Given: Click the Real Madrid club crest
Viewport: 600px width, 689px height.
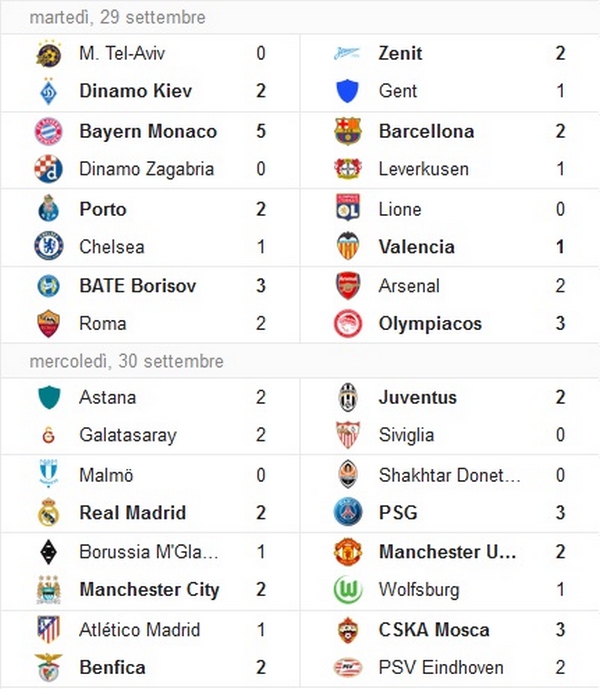Looking at the screenshot, I should click(x=48, y=512).
